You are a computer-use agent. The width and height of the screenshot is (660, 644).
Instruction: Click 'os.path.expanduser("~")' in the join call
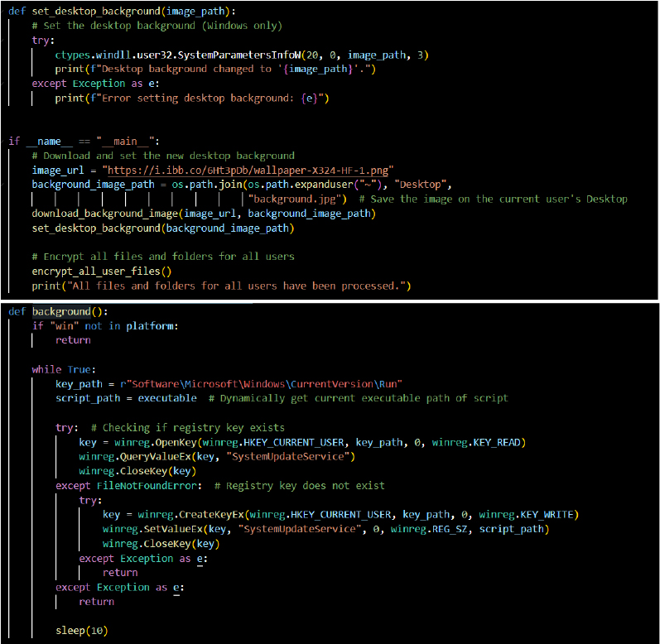[315, 185]
